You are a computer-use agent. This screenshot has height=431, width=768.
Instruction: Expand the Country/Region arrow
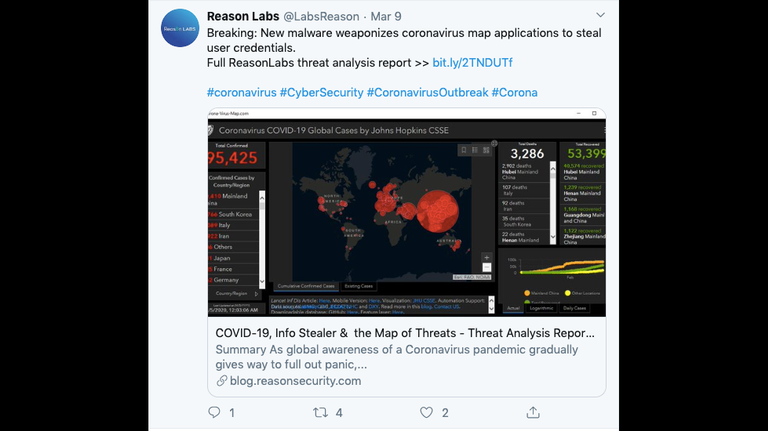(256, 294)
